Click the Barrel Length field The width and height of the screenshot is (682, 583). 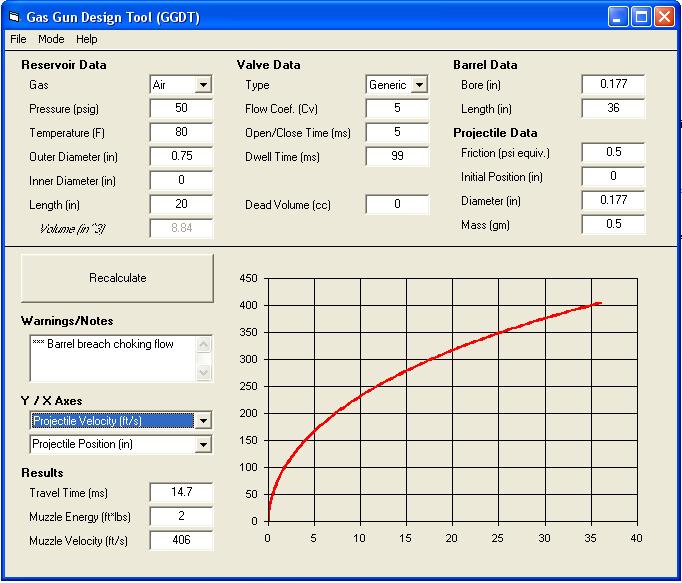pyautogui.click(x=613, y=108)
